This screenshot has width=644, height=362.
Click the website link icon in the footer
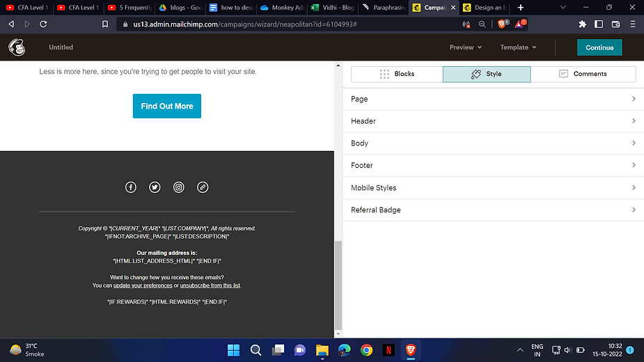[x=203, y=187]
